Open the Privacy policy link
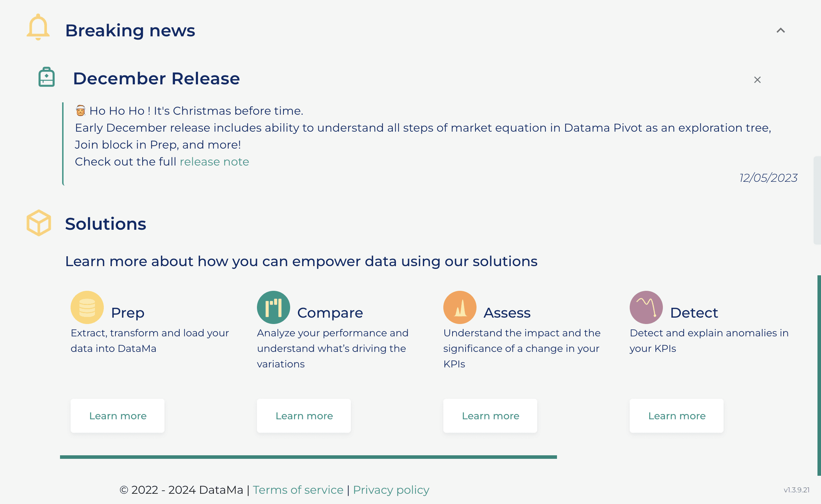The width and height of the screenshot is (821, 504). [391, 490]
